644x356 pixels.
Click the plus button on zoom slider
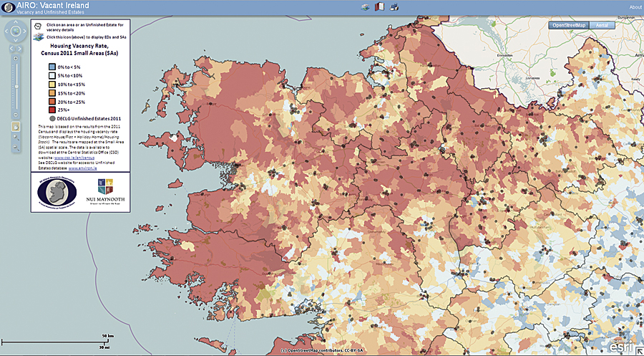(16, 58)
